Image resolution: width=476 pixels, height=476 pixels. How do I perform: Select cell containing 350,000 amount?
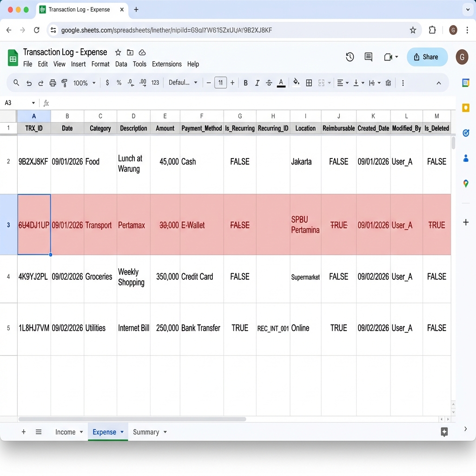point(166,277)
